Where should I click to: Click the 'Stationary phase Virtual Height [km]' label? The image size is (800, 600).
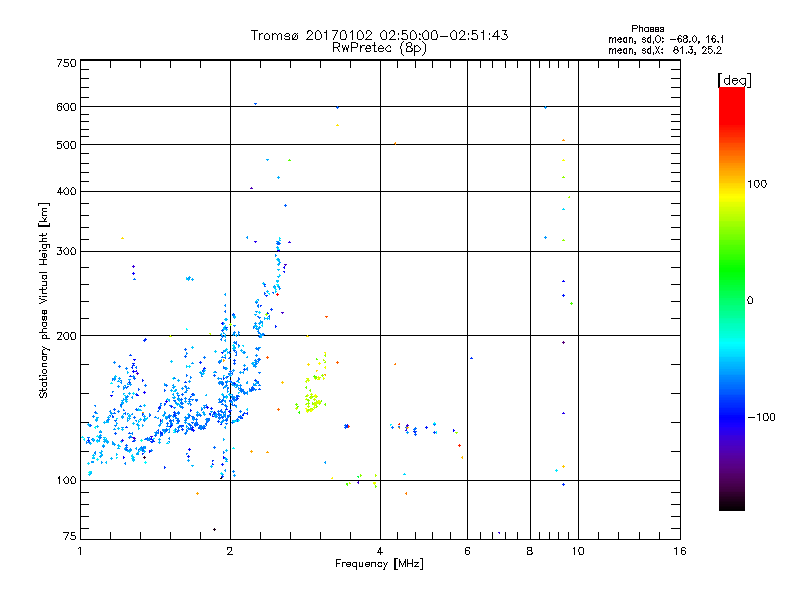pyautogui.click(x=44, y=300)
